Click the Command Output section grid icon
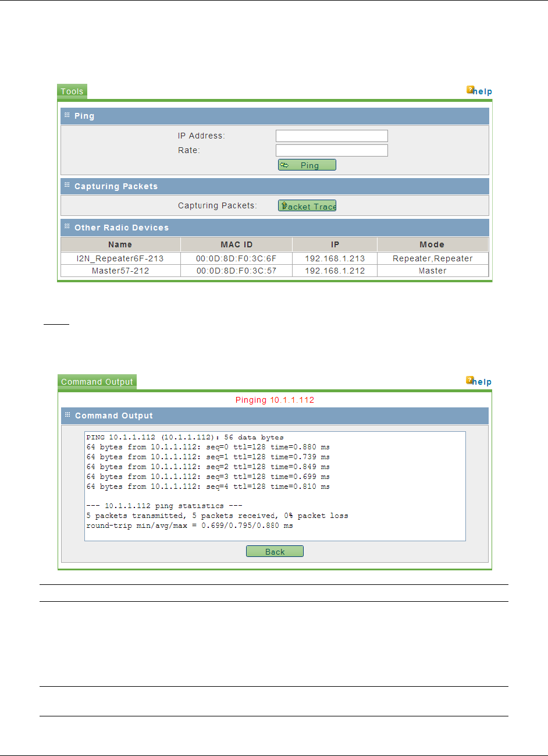This screenshot has width=548, height=756. [x=68, y=415]
